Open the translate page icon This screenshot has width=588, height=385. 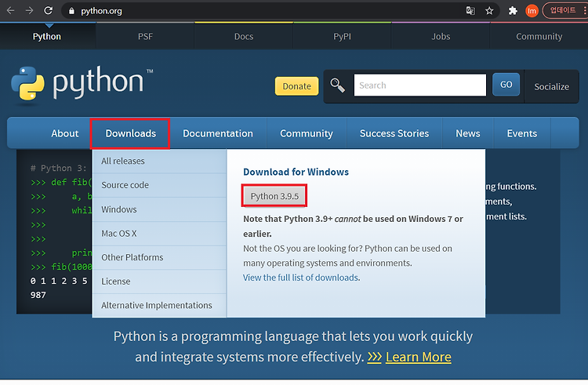[x=470, y=11]
